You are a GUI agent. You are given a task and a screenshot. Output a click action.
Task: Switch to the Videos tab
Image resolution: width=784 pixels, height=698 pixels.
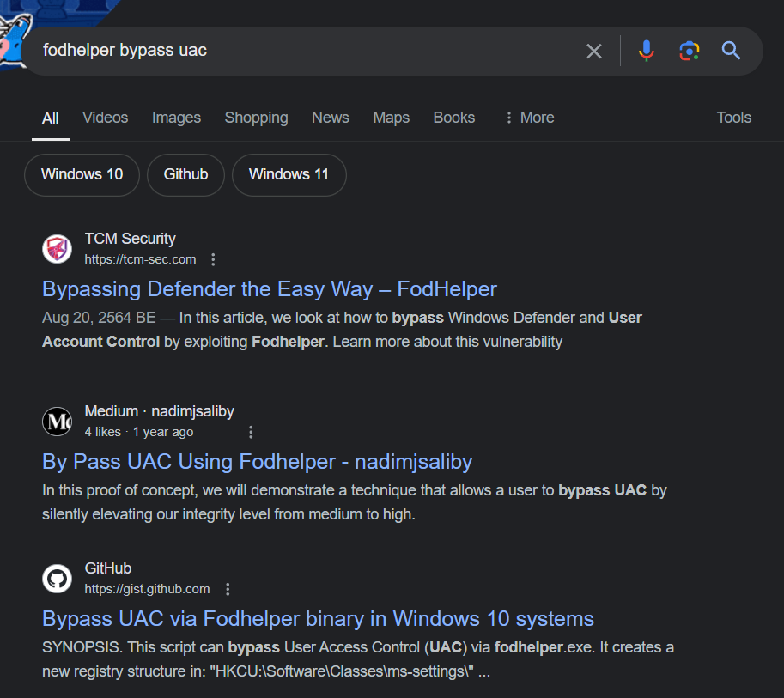[105, 118]
